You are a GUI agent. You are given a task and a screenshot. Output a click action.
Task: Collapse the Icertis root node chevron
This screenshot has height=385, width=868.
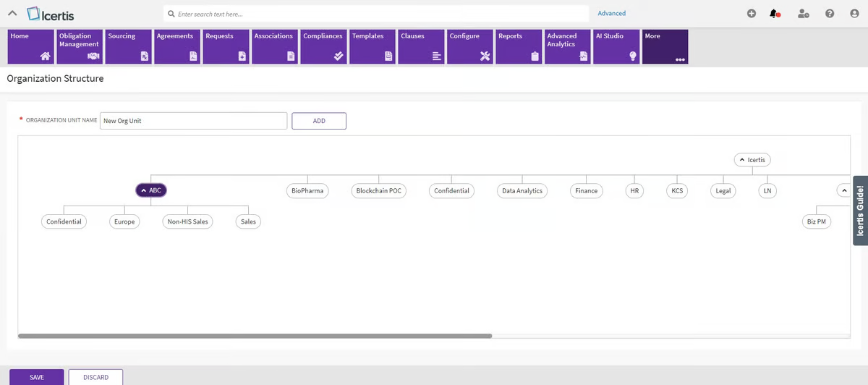tap(742, 159)
